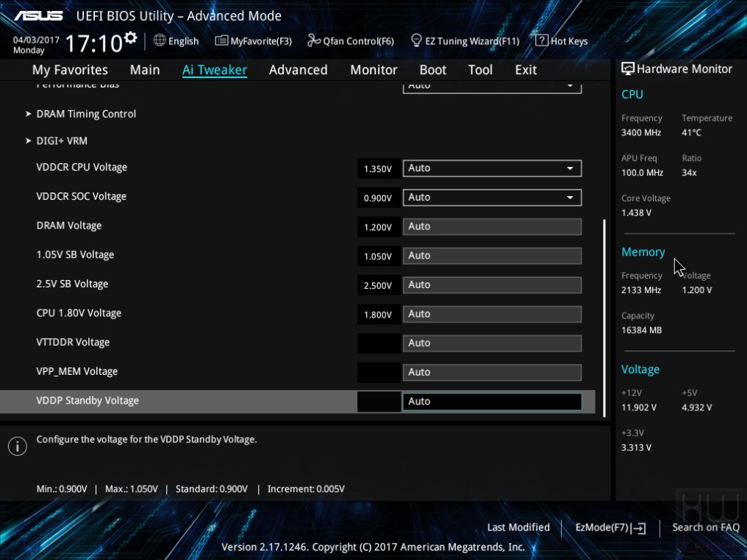Click Search on FAQ link
Viewport: 747px width, 560px height.
tap(706, 528)
